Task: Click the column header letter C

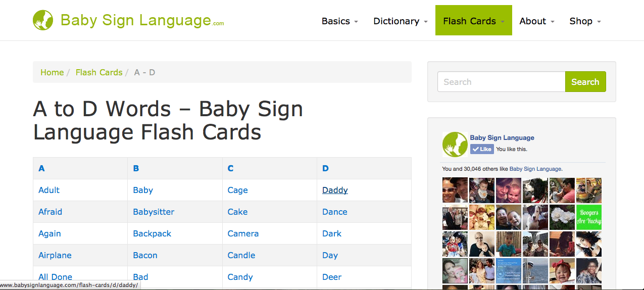Action: [x=230, y=168]
